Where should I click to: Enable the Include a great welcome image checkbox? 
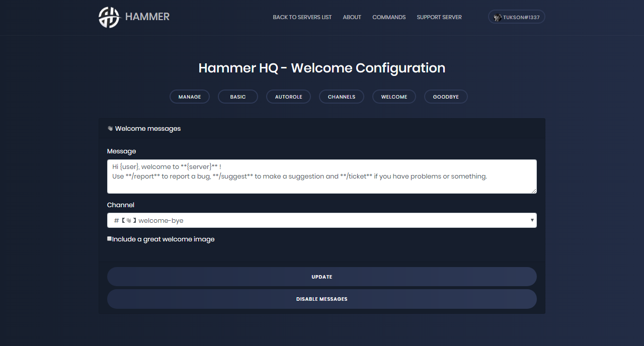tap(110, 239)
